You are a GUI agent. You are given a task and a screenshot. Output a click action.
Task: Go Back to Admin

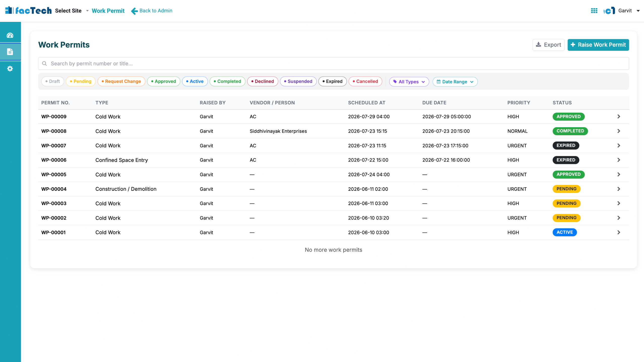coord(152,11)
